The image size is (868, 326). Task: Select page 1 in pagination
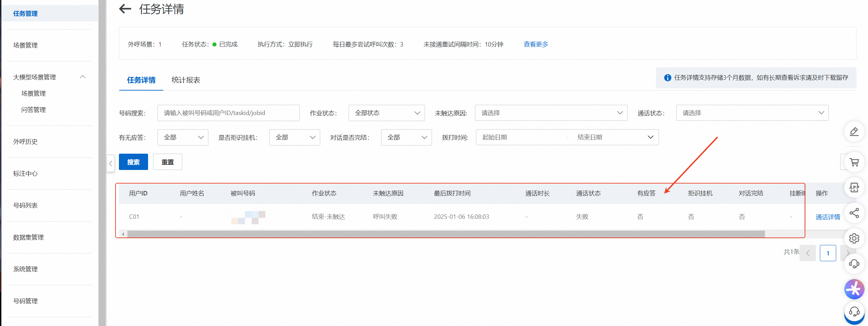[x=828, y=253]
